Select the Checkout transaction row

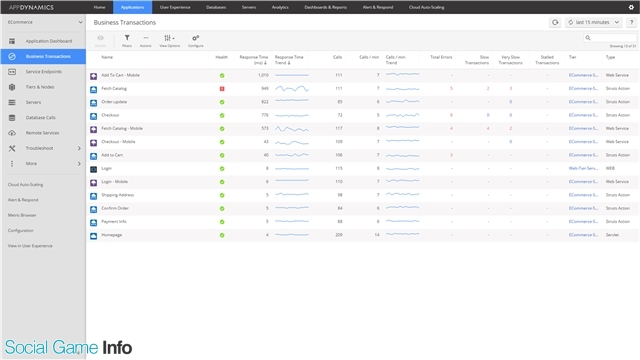362,116
